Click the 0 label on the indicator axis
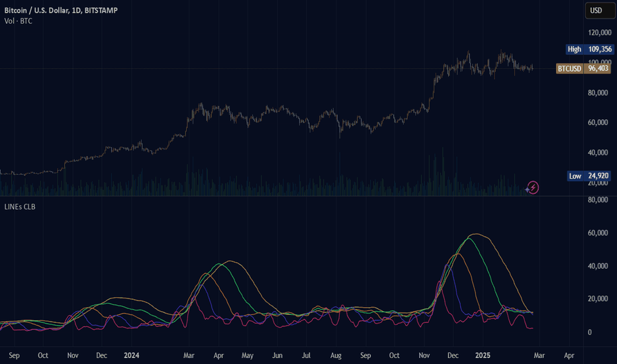The image size is (617, 364). [x=589, y=332]
